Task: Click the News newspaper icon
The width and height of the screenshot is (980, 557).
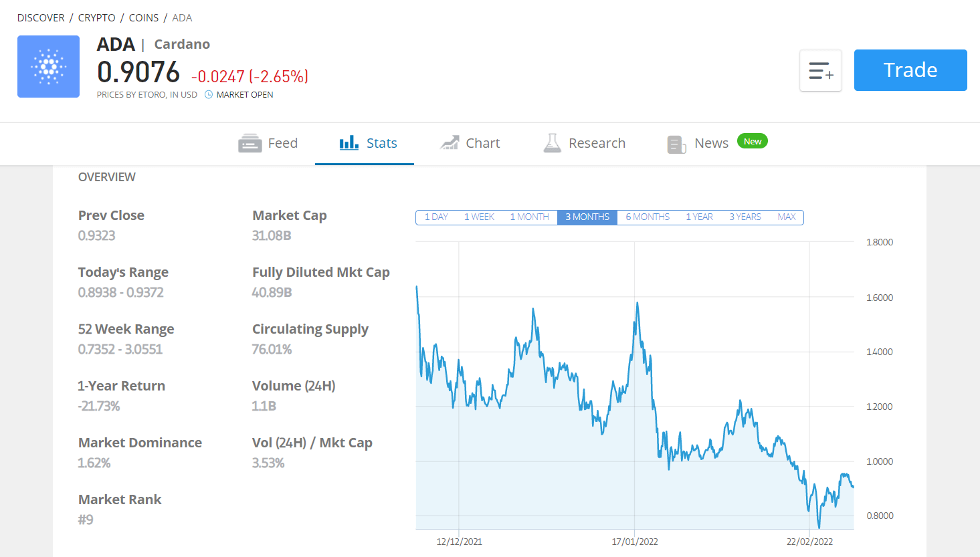Action: [676, 144]
